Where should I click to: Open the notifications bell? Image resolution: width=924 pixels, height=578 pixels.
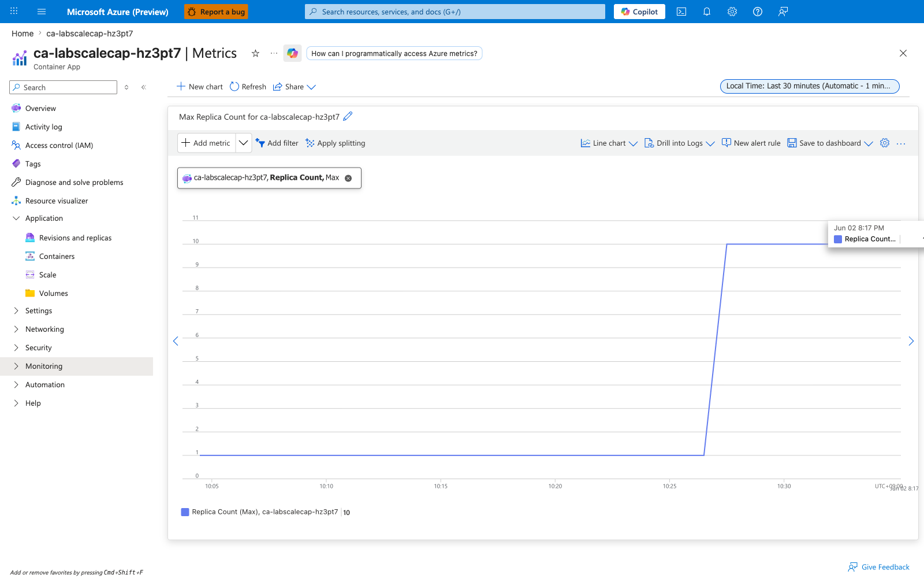click(x=707, y=12)
